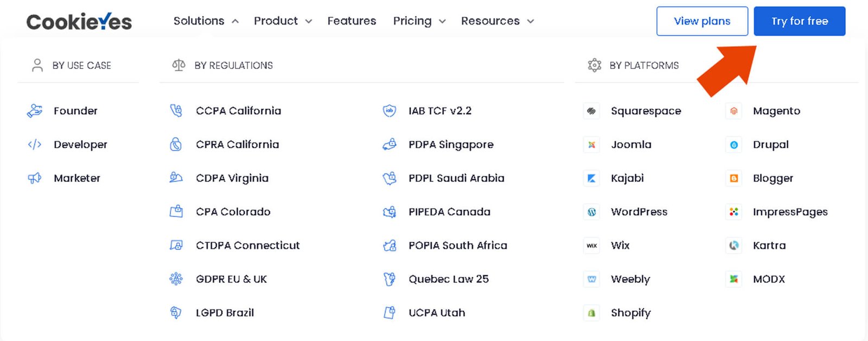Click the Marketer megaphone icon
Screen dimensions: 868x341
coord(35,178)
